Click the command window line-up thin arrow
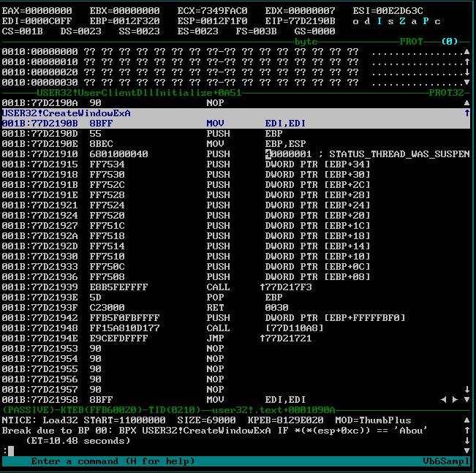Screen dimensions: 476x473 (467, 431)
